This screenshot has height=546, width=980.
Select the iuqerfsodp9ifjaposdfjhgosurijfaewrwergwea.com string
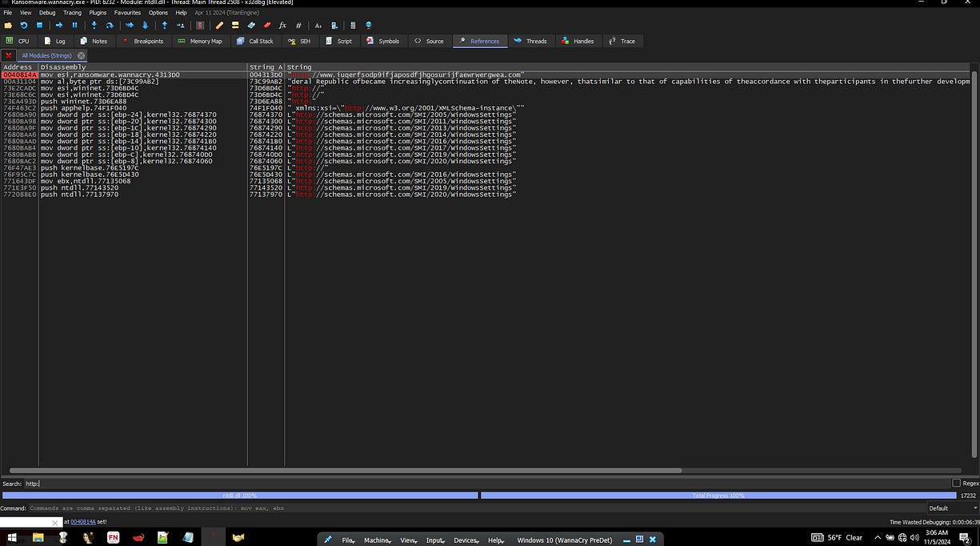(x=406, y=74)
